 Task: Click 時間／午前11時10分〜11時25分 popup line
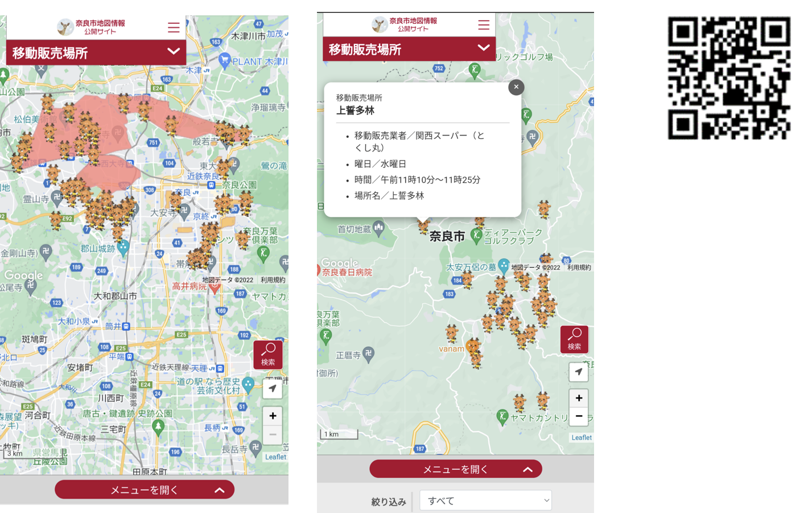tap(417, 179)
